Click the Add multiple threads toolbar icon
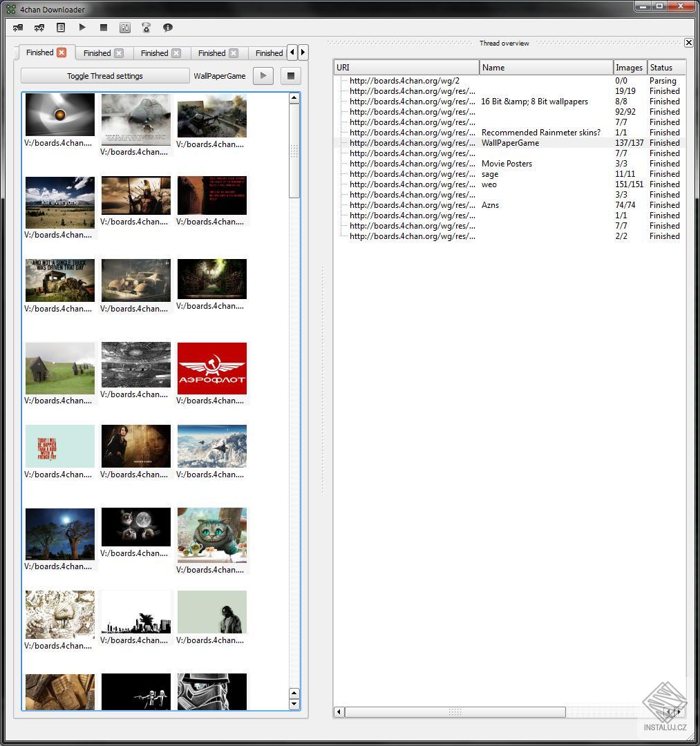The width and height of the screenshot is (700, 746). [39, 28]
